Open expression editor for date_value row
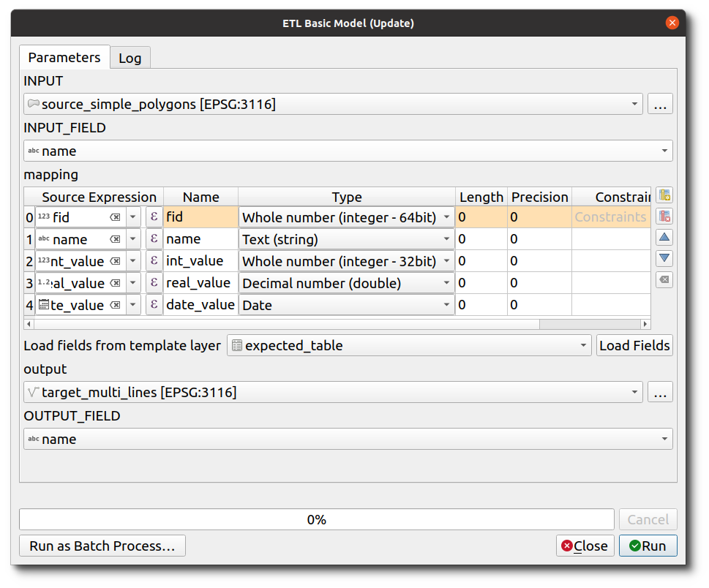 pyautogui.click(x=154, y=305)
